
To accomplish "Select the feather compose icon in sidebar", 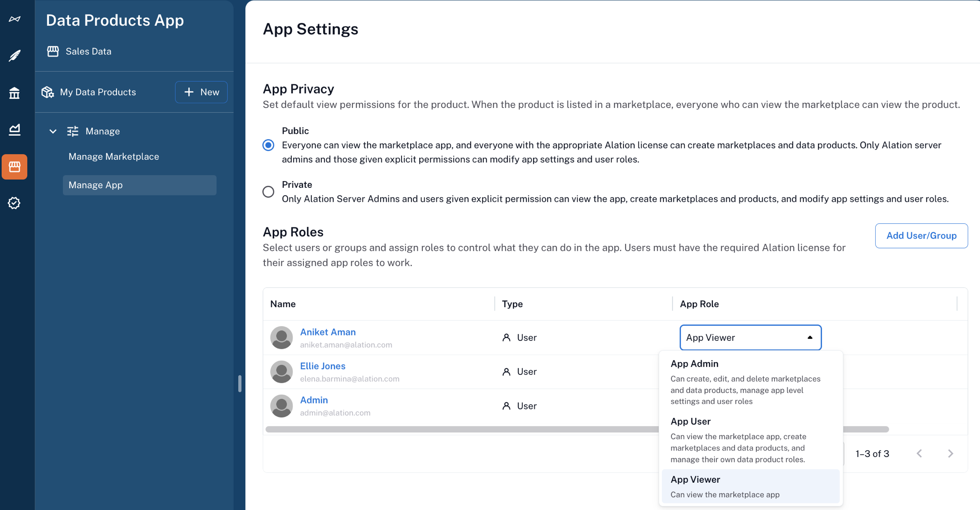I will [x=15, y=55].
